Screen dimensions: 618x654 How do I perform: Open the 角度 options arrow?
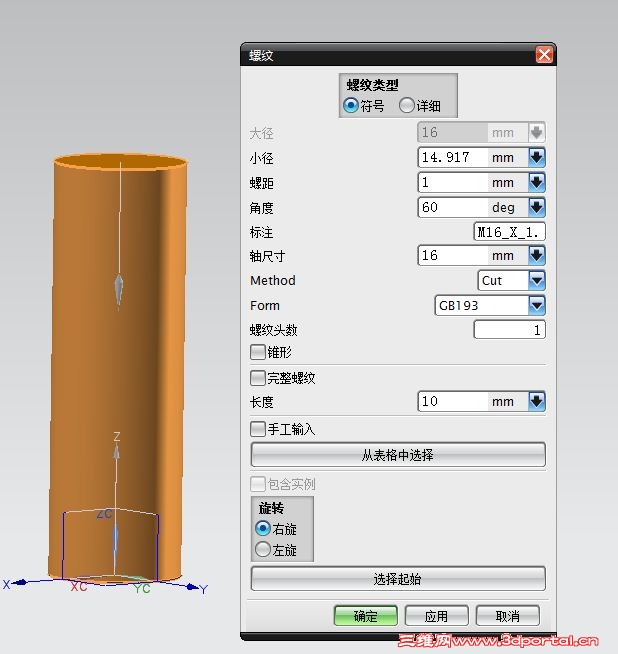coord(536,207)
